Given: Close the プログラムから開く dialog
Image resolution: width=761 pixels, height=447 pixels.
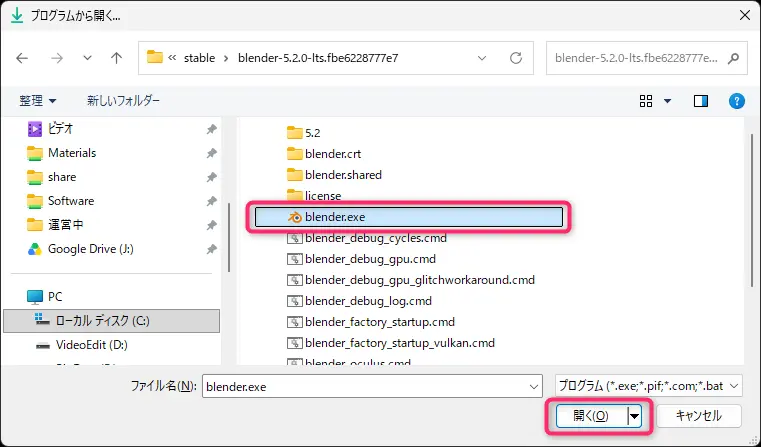Looking at the screenshot, I should click(x=745, y=16).
